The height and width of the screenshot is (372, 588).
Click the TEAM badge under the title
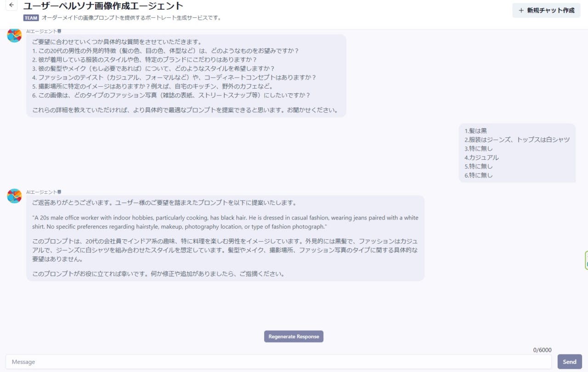(31, 18)
